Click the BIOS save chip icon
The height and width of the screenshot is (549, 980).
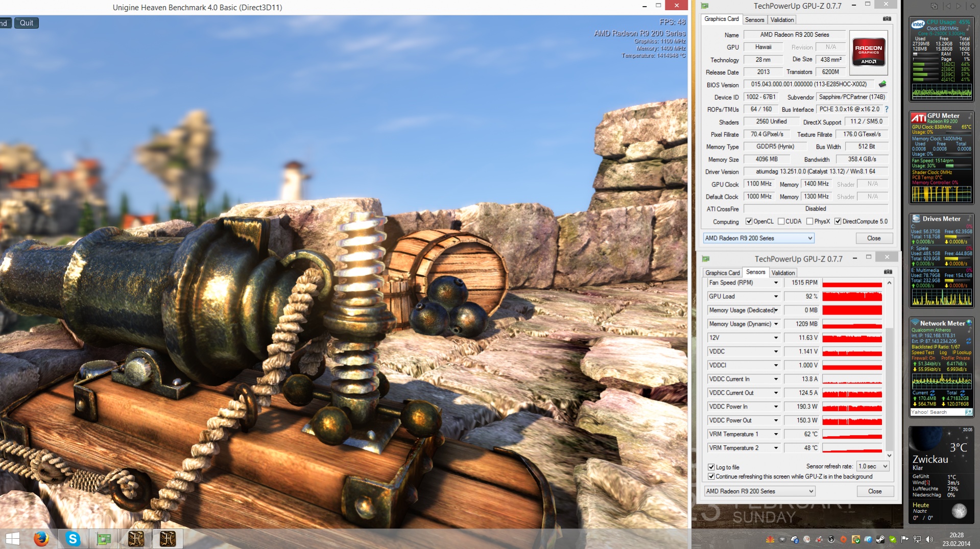point(882,84)
